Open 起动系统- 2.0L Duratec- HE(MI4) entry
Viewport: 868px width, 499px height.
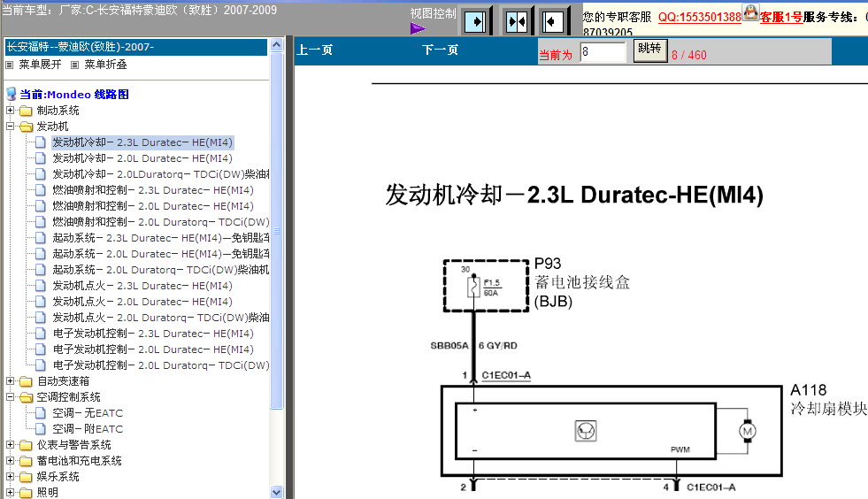coord(160,254)
